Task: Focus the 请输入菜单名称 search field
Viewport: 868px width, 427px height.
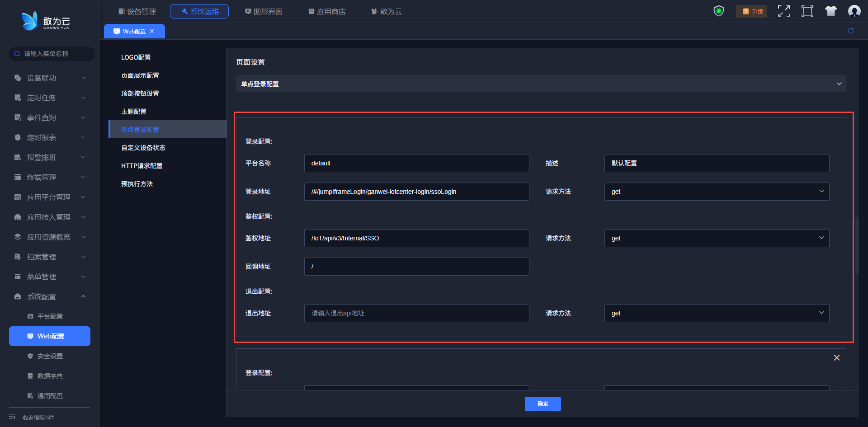Action: tap(52, 54)
